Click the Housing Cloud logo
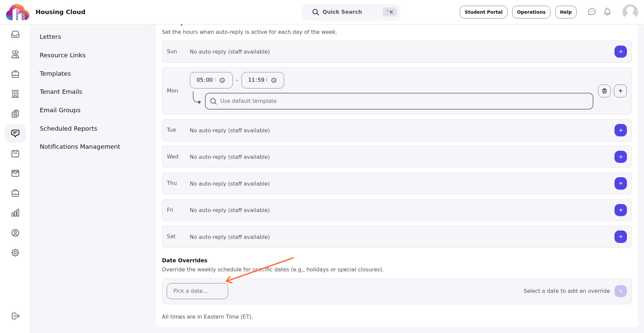 click(17, 12)
